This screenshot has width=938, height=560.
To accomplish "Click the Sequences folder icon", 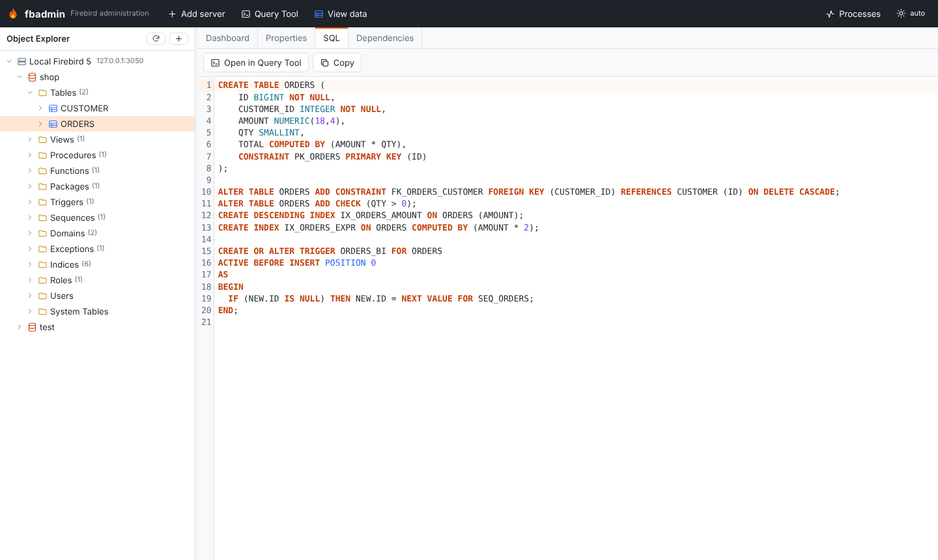I will tap(42, 217).
